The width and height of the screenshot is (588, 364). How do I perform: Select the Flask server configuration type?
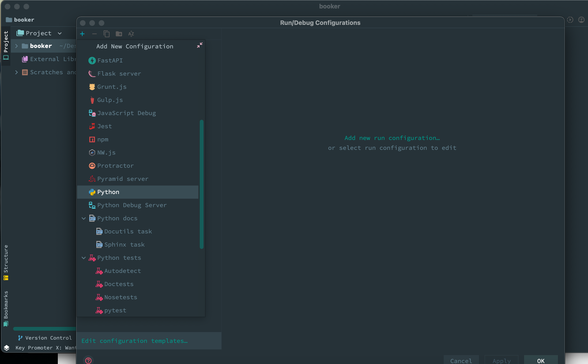(x=119, y=73)
